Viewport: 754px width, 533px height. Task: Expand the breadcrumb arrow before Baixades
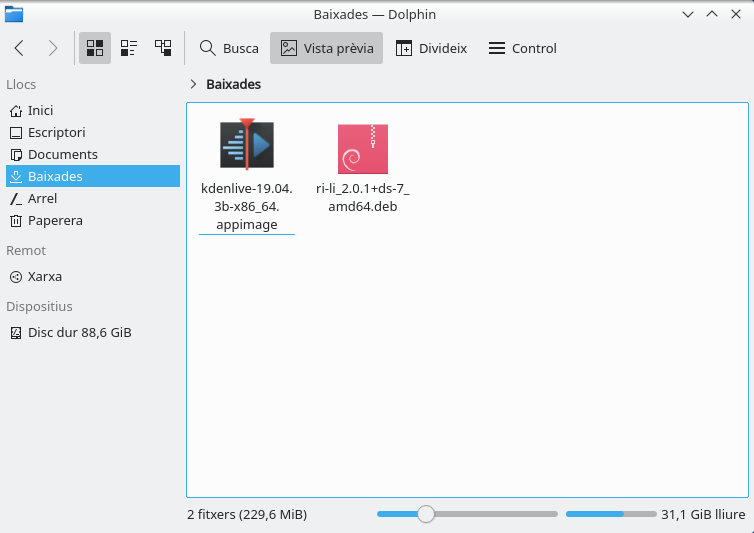193,85
